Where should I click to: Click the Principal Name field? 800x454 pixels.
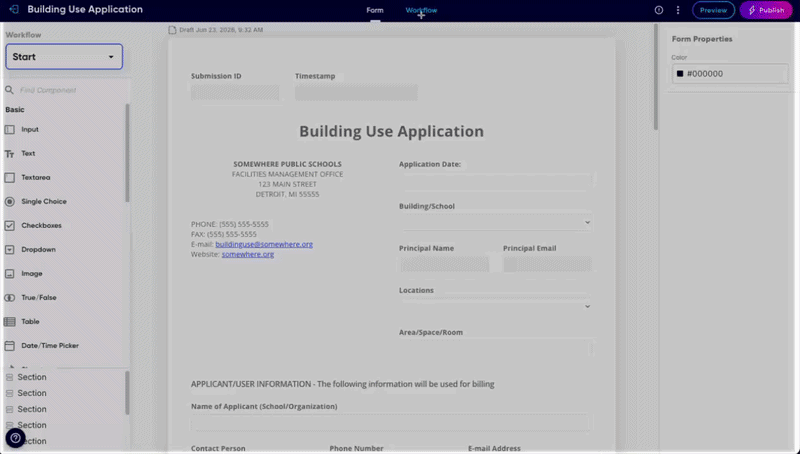pyautogui.click(x=444, y=264)
